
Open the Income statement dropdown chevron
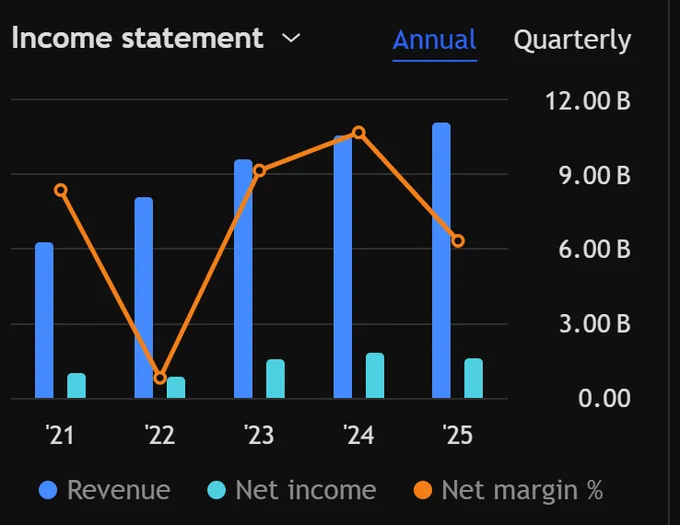pos(291,38)
